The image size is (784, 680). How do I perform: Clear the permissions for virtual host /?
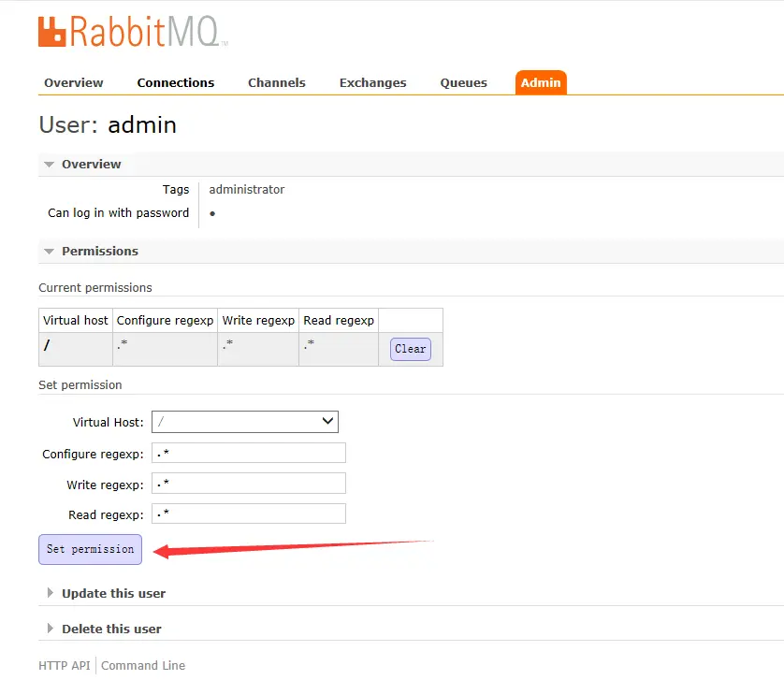click(410, 348)
